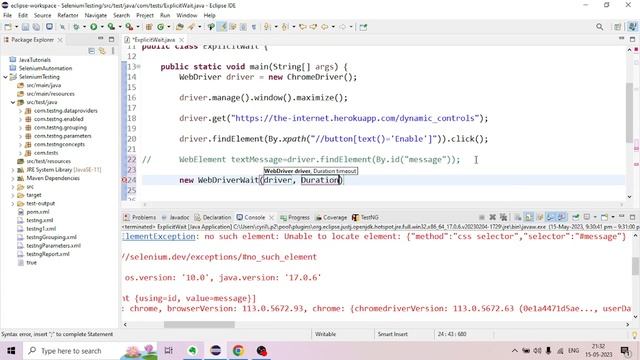640x360 pixels.
Task: Expand the JRE System Library node
Action: (13, 170)
